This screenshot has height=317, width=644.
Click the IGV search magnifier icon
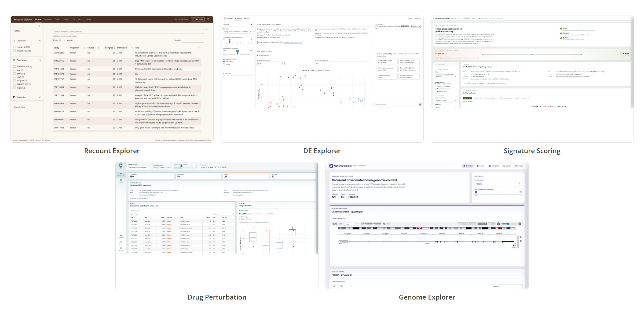[384, 224]
